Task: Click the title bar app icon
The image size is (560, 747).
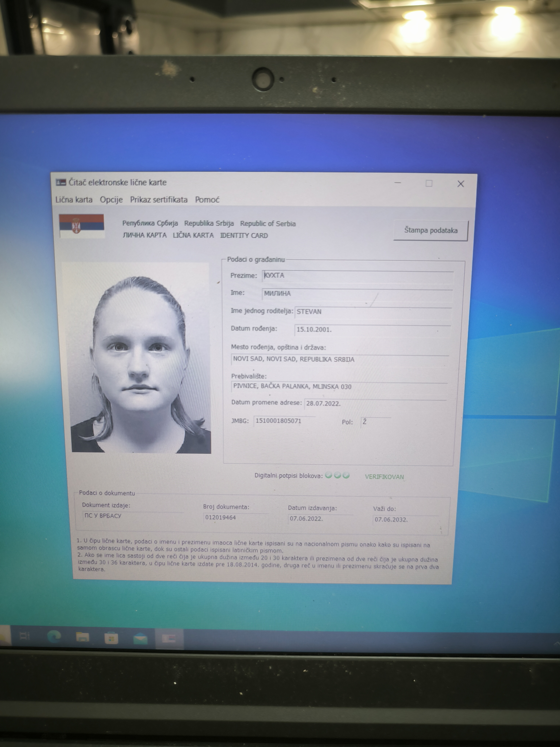Action: click(61, 182)
